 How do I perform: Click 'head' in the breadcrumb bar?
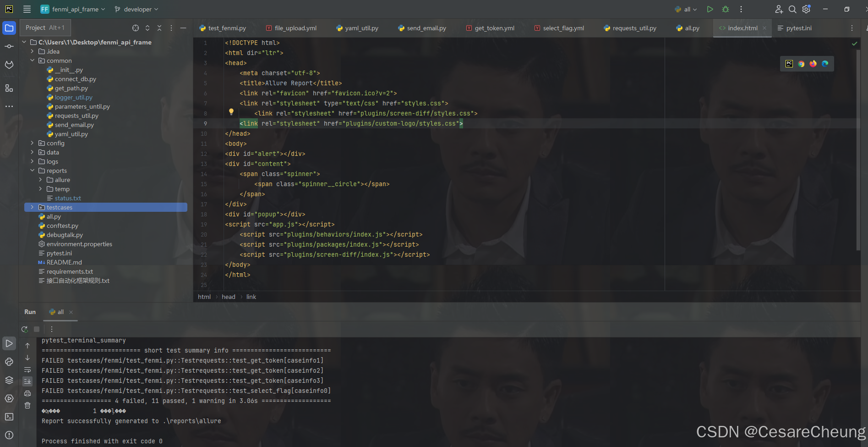pyautogui.click(x=229, y=297)
